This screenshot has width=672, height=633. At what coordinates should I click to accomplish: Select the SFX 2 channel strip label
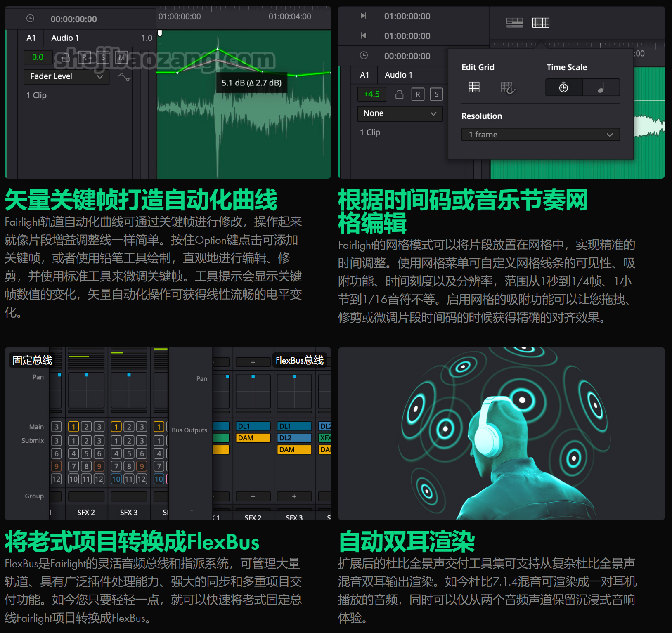86,512
